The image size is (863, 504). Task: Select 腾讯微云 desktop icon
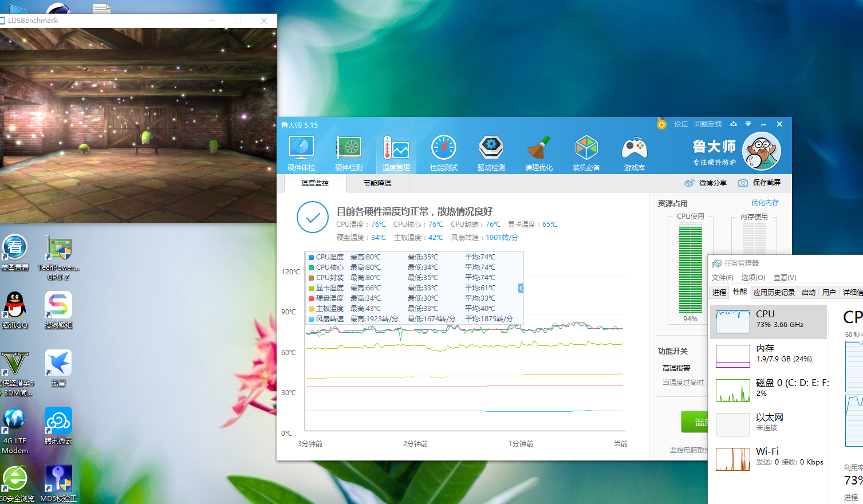[x=58, y=426]
